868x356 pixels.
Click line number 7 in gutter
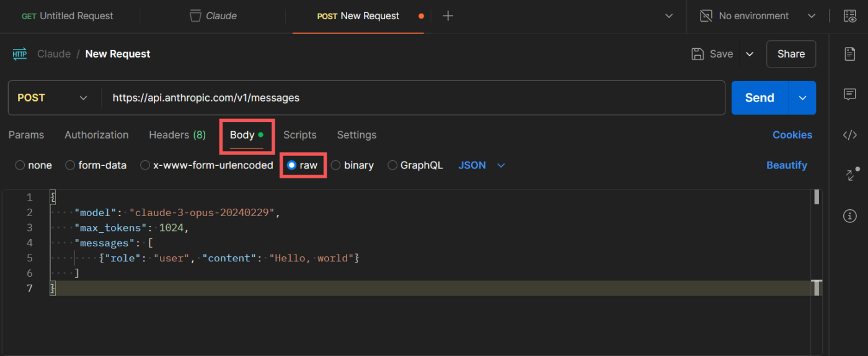tap(29, 288)
